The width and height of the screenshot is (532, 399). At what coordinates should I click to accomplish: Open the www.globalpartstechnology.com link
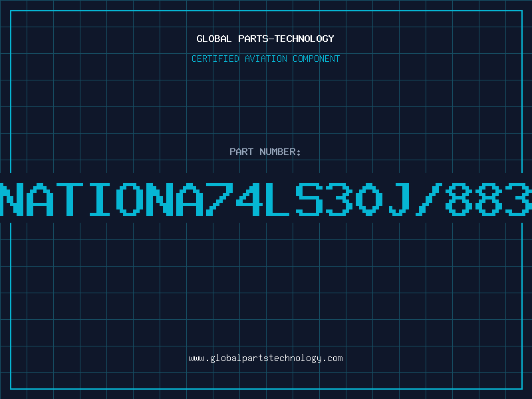[x=265, y=358]
